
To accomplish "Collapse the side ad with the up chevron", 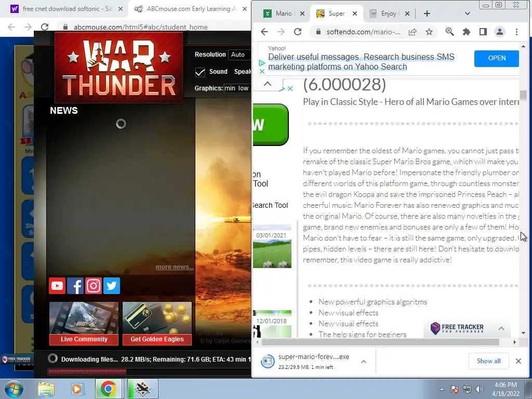I will tap(268, 84).
